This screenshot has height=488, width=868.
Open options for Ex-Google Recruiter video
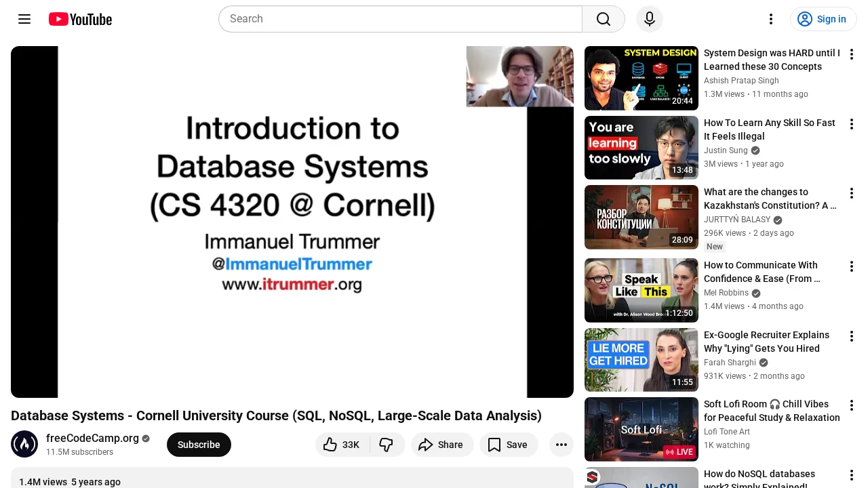852,336
